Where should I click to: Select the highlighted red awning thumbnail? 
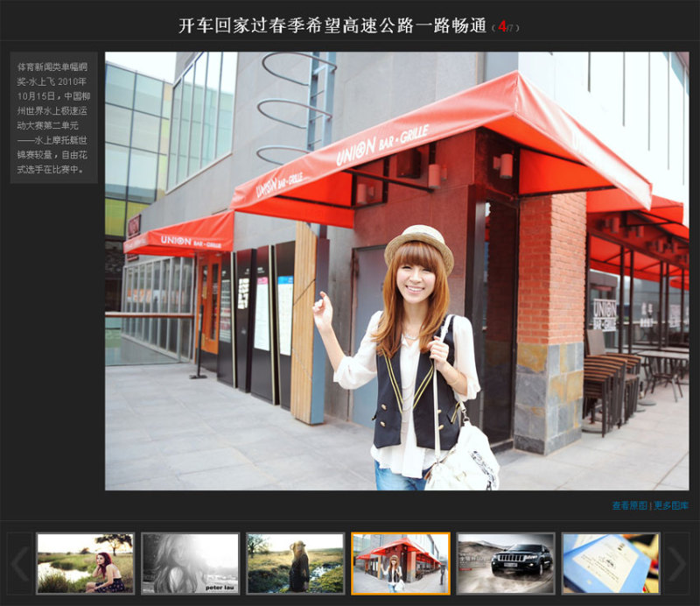point(400,564)
